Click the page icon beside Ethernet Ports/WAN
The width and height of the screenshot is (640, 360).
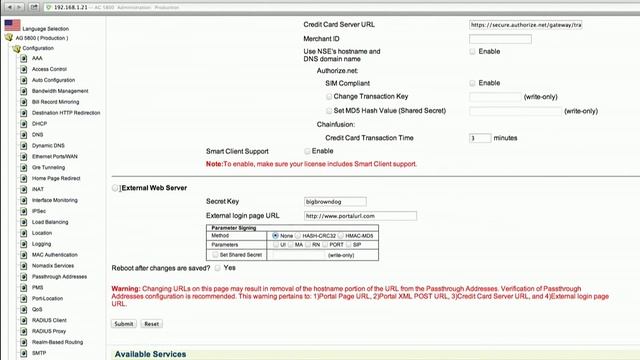coord(24,157)
